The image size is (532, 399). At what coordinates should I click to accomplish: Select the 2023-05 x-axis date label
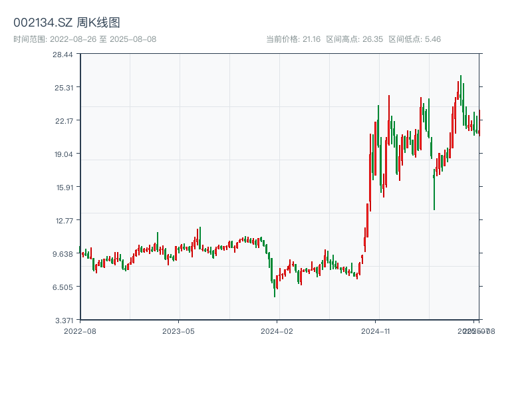(x=178, y=331)
